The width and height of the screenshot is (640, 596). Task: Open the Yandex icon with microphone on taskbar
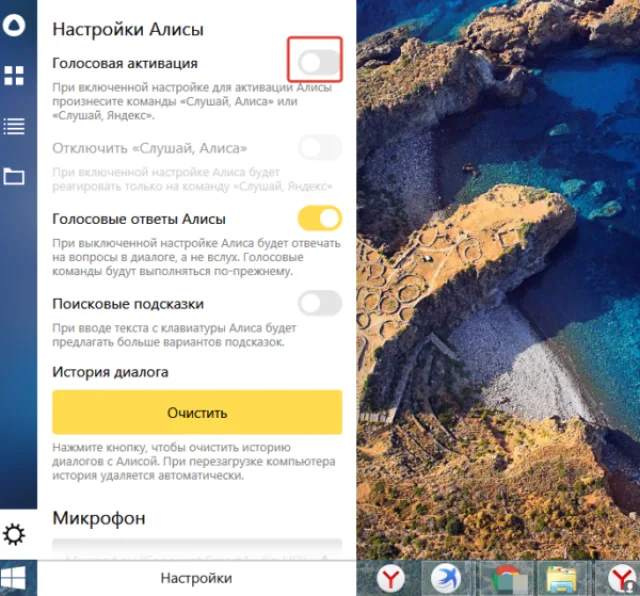point(623,579)
